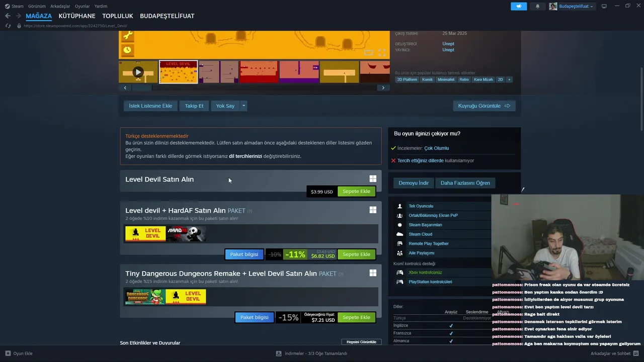
Task: Click Daha Fazlasını Öğren
Action: point(465,183)
